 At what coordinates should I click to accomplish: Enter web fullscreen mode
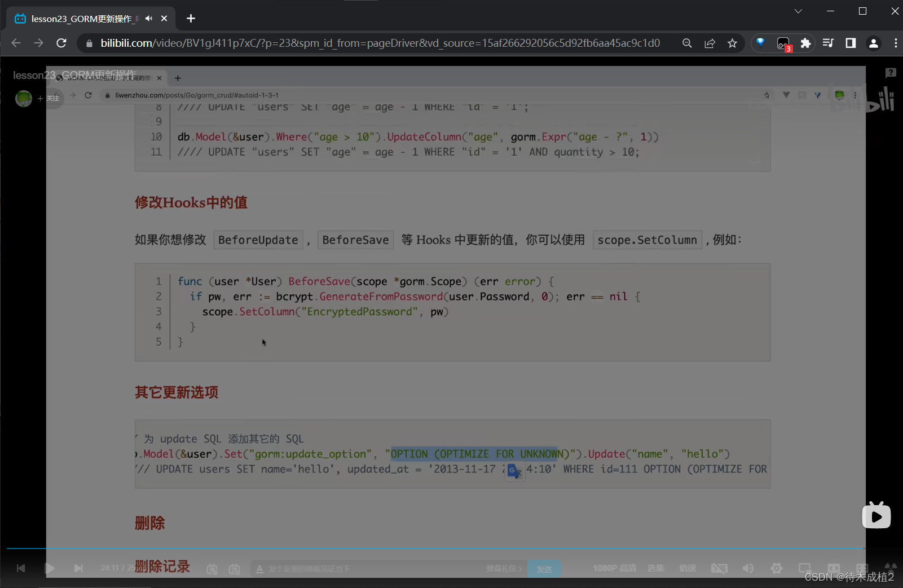pyautogui.click(x=862, y=568)
